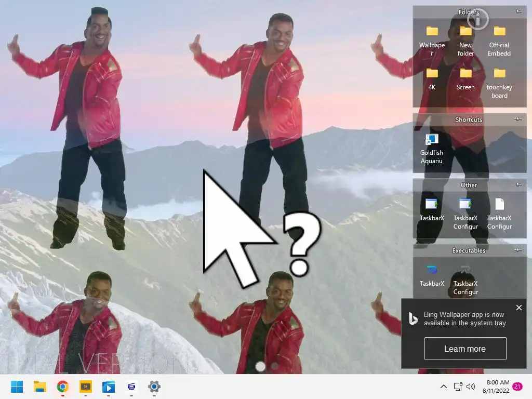The height and width of the screenshot is (399, 532).
Task: Open the yellow monitor app in taskbar
Action: [86, 387]
